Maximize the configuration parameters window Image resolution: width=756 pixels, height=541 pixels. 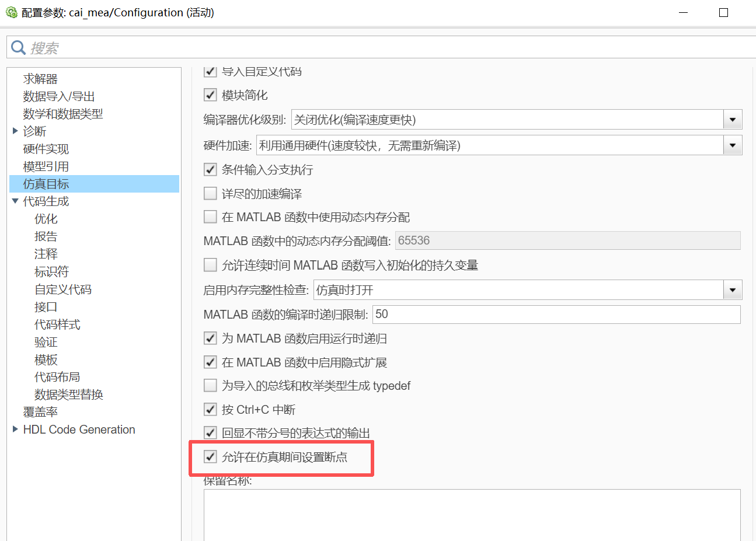pyautogui.click(x=724, y=12)
